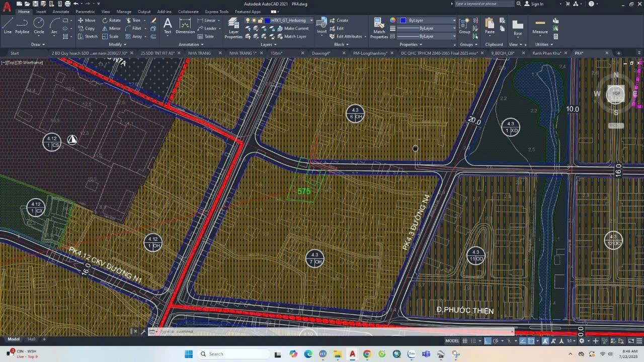Start the Measure utility

click(540, 26)
